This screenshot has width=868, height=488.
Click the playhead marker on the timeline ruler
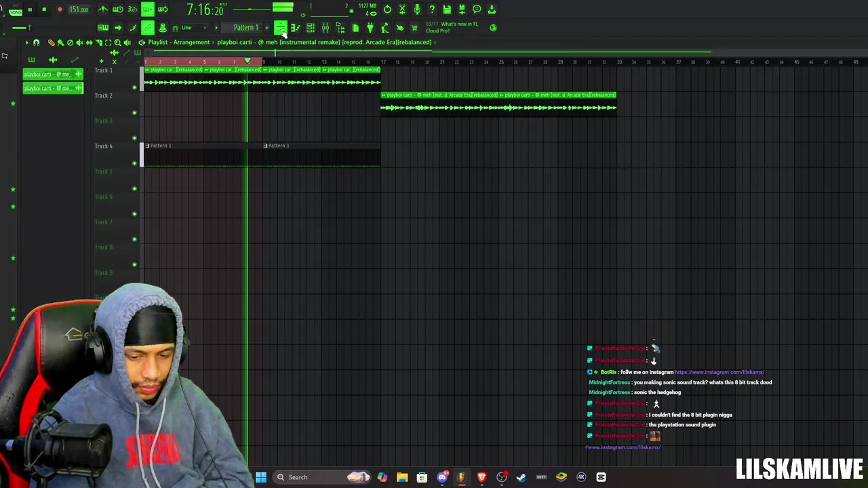click(x=248, y=62)
